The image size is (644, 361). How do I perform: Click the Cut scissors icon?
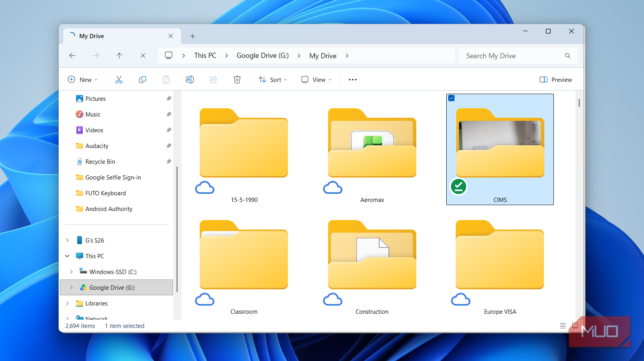tap(119, 80)
